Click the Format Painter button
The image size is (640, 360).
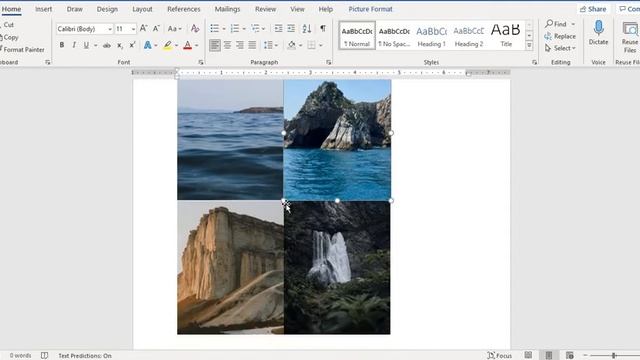(22, 49)
